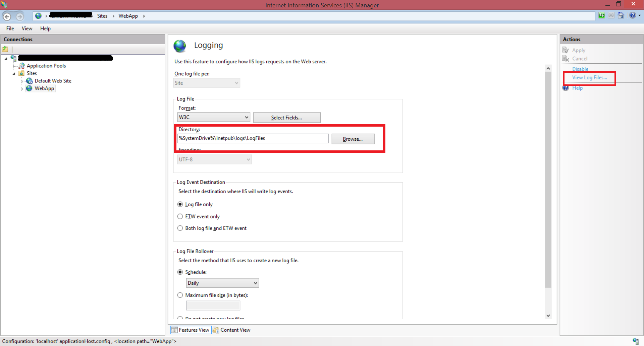Select the ETW event only option

tap(180, 216)
